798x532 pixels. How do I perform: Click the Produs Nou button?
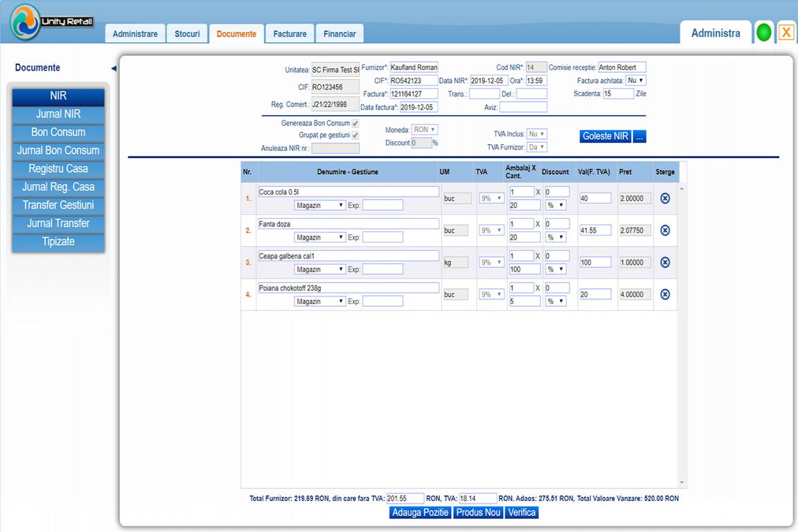(478, 513)
